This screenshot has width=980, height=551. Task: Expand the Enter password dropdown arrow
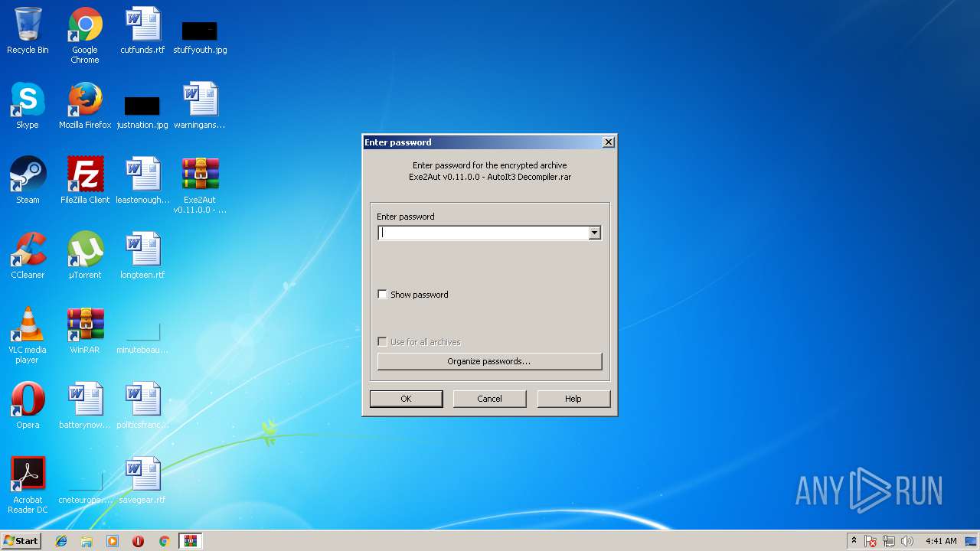[x=594, y=233]
